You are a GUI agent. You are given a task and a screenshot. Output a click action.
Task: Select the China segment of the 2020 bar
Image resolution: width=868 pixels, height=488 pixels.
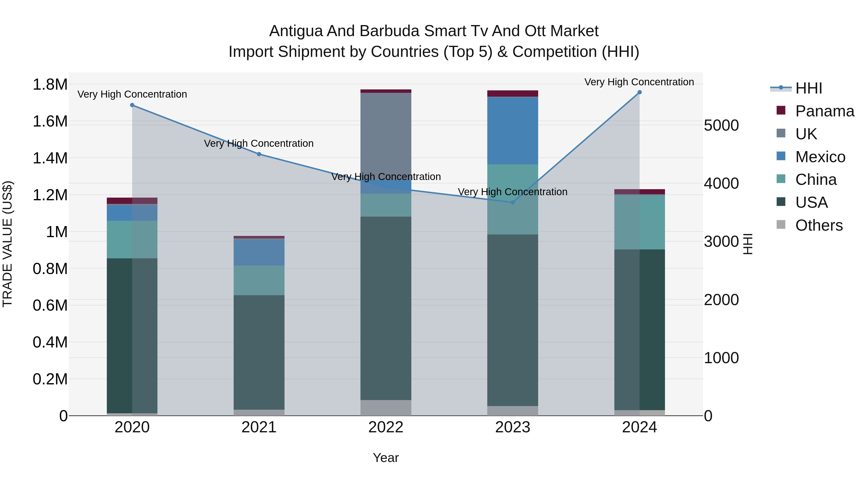coord(132,240)
